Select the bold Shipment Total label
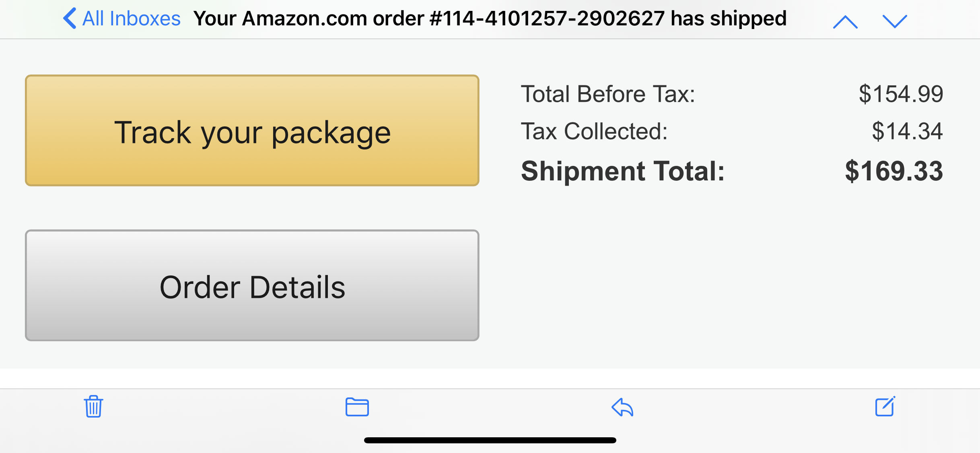Screen dimensions: 980x453 click(623, 171)
